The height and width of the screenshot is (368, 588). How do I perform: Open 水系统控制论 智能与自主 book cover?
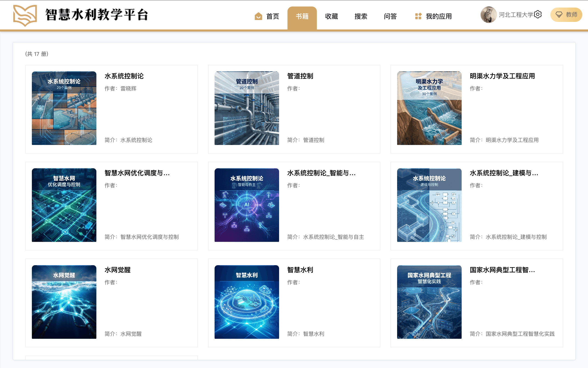click(x=247, y=205)
